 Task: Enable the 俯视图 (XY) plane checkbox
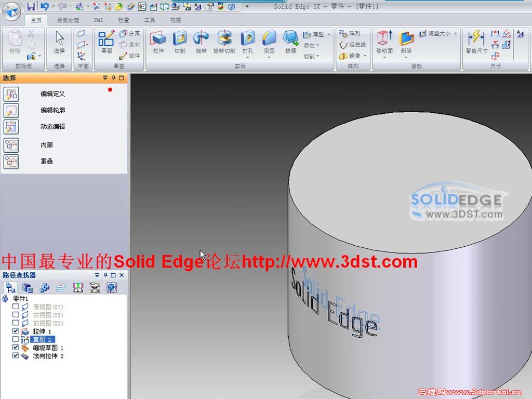(x=16, y=307)
